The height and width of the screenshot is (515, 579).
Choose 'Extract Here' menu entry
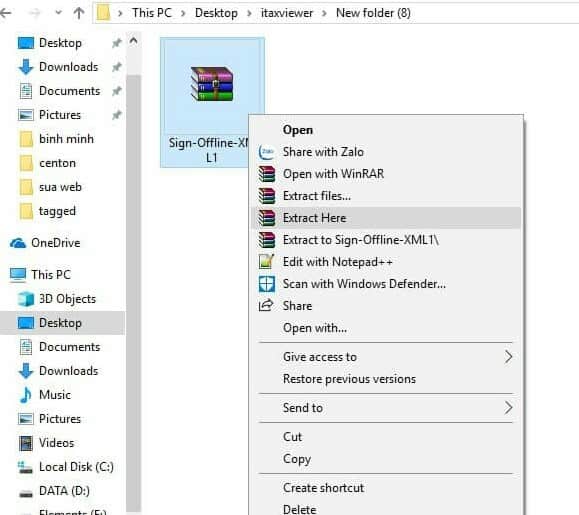[x=386, y=218]
